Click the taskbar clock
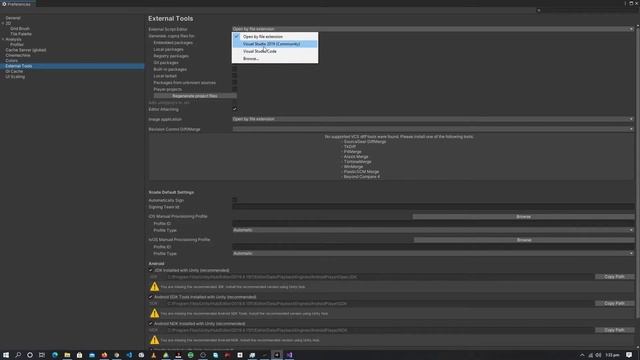The height and width of the screenshot is (360, 640). [x=613, y=355]
